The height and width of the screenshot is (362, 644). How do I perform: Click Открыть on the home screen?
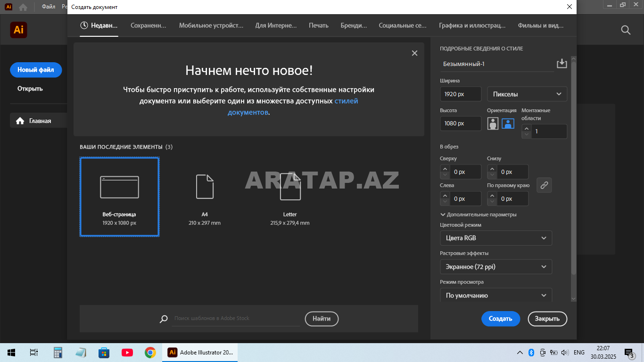[x=30, y=89]
